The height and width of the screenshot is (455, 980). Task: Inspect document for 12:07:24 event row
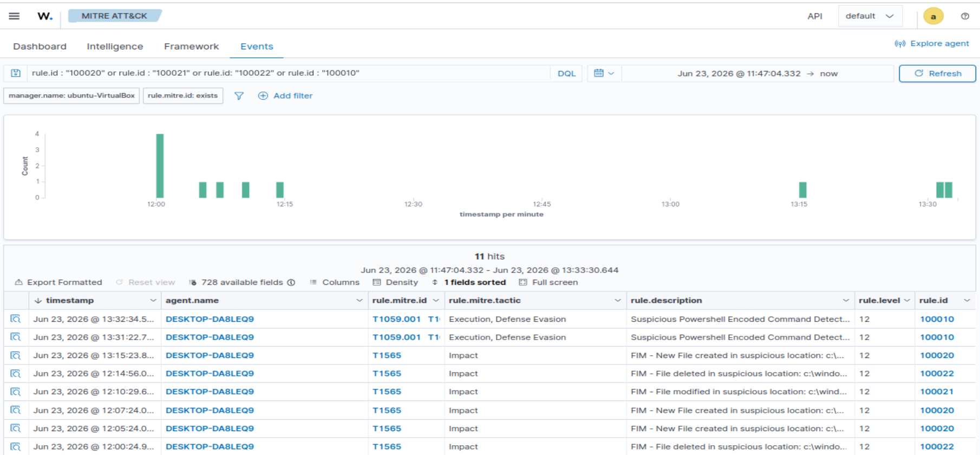point(16,410)
